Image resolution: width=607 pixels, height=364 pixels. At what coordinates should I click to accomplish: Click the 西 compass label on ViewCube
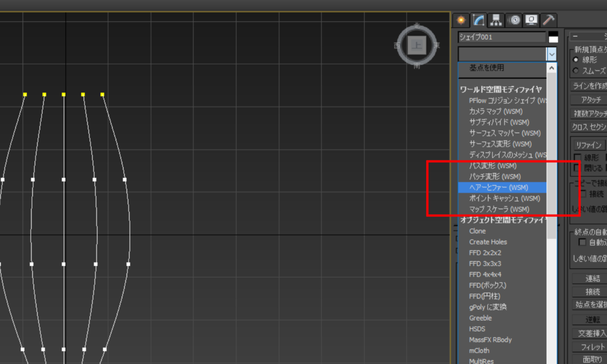(x=397, y=46)
